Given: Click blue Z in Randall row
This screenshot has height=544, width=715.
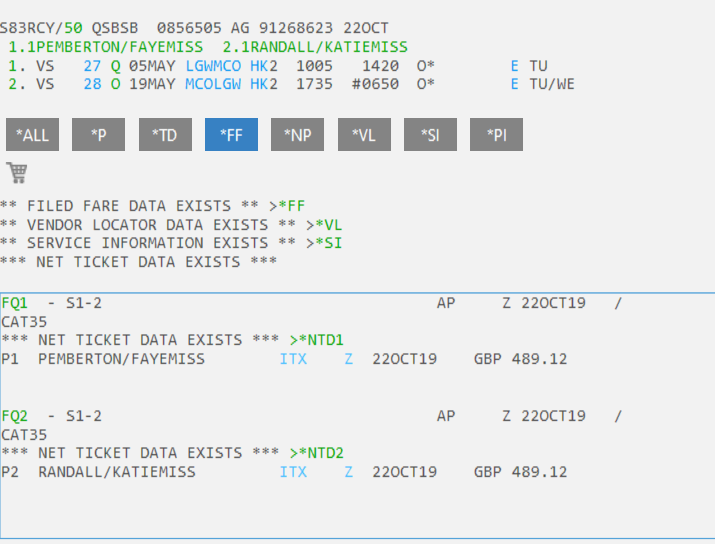Looking at the screenshot, I should pyautogui.click(x=349, y=472).
